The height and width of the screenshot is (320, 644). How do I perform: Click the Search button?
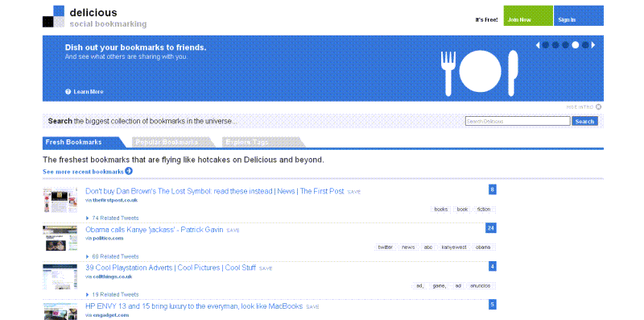click(x=585, y=122)
